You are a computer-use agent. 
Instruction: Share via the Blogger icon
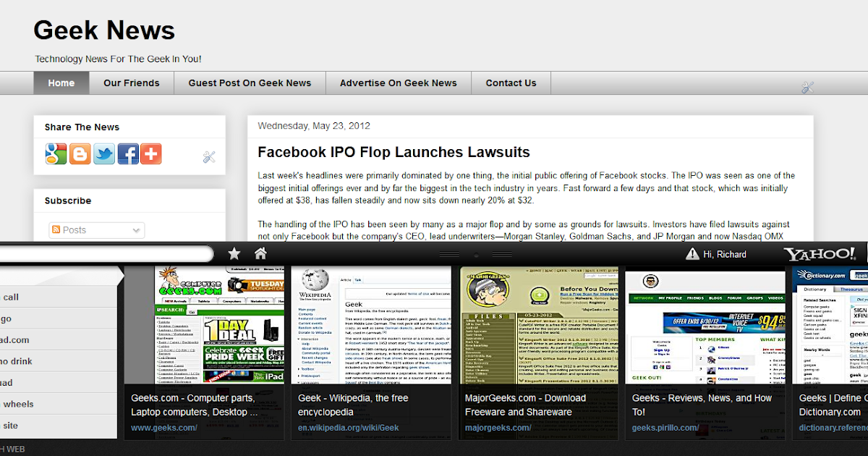pyautogui.click(x=81, y=153)
